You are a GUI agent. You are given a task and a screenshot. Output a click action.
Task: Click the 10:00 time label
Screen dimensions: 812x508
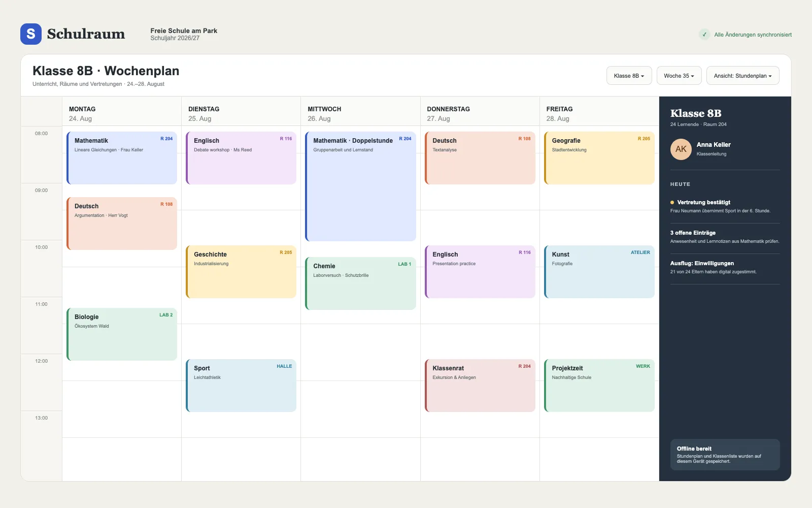click(x=41, y=247)
